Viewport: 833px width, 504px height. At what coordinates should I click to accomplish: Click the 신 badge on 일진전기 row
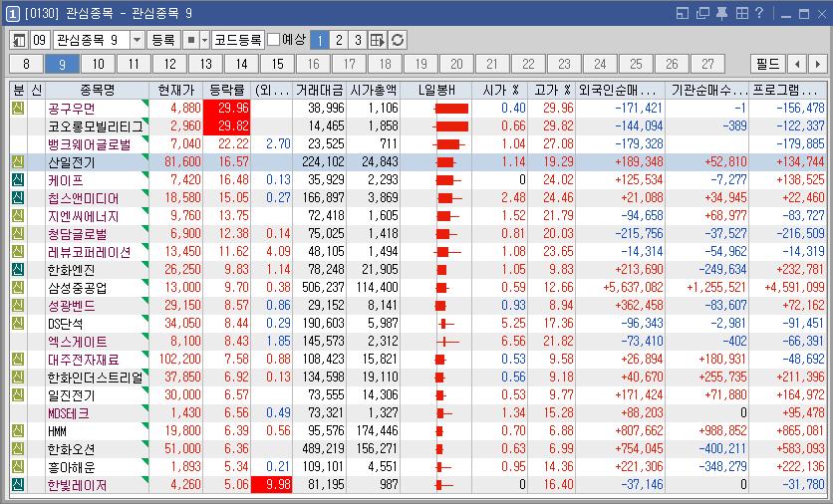click(18, 395)
